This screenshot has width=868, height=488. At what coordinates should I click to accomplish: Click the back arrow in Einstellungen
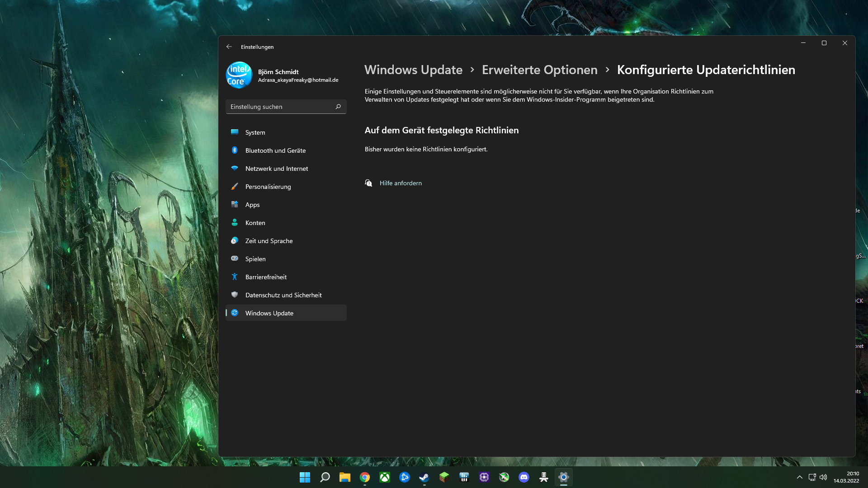(x=229, y=47)
